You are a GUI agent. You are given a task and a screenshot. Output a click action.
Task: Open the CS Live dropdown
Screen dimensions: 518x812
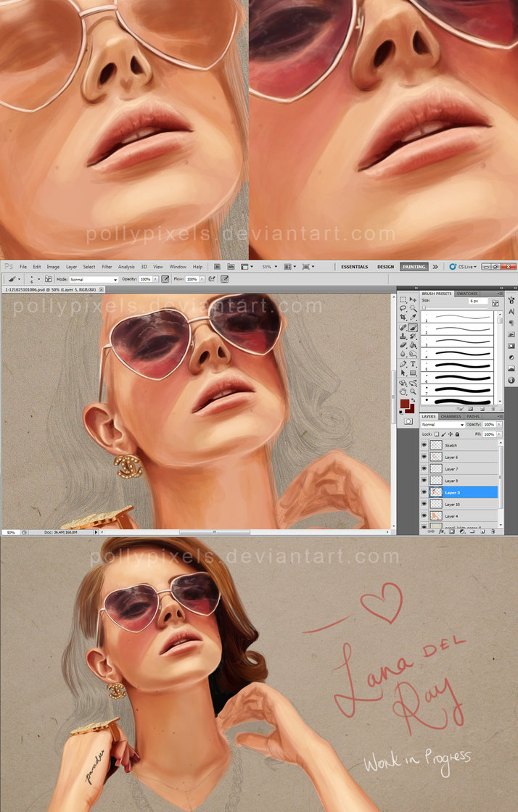(464, 267)
